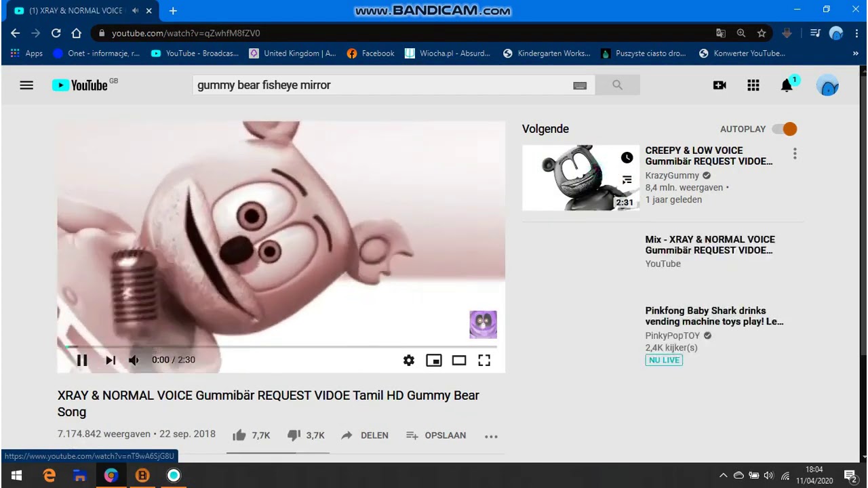Save the video via OPSLAAN
Viewport: 868px width, 488px height.
pos(436,435)
